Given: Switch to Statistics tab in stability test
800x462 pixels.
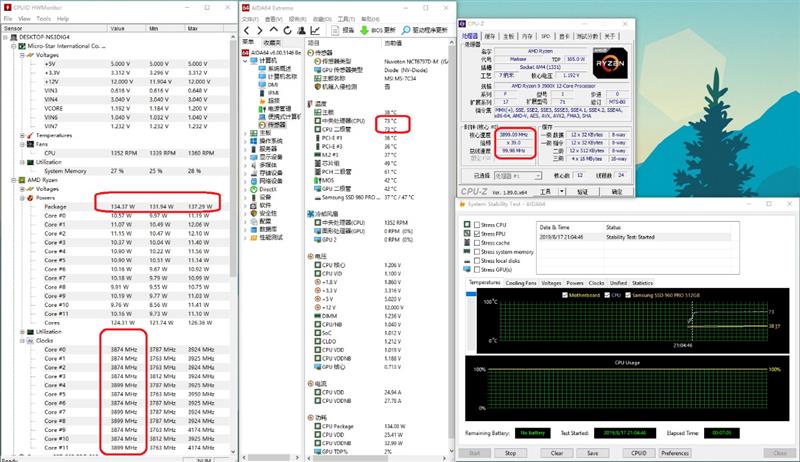Looking at the screenshot, I should [642, 283].
